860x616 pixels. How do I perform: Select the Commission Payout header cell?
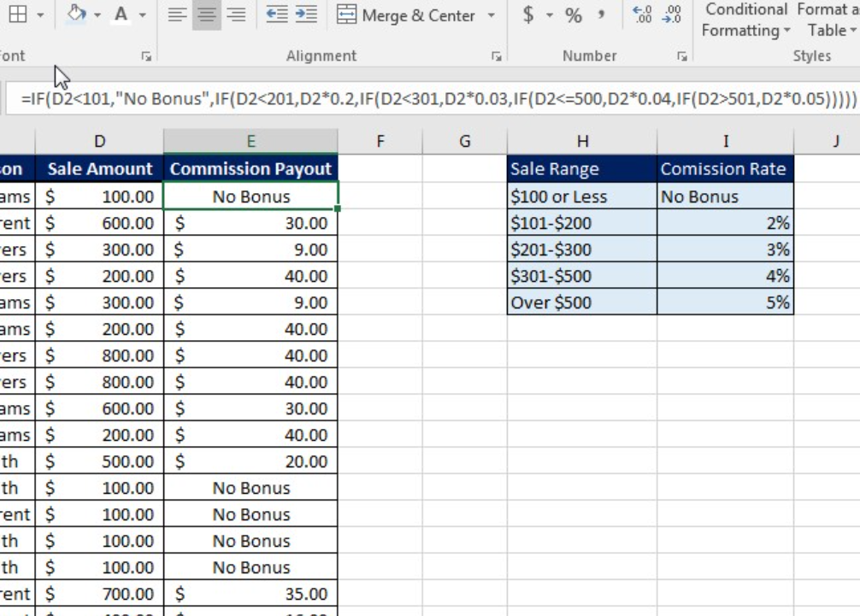pos(250,169)
